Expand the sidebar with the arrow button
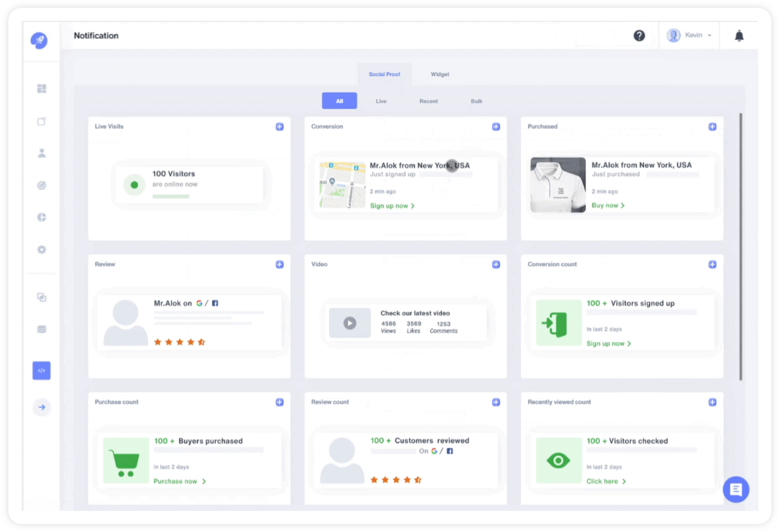The height and width of the screenshot is (532, 780). (42, 407)
